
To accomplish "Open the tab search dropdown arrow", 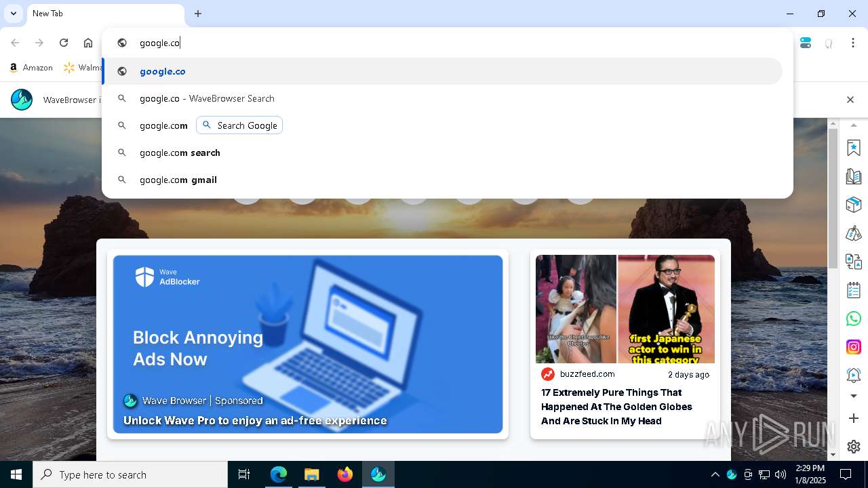I will click(x=13, y=14).
